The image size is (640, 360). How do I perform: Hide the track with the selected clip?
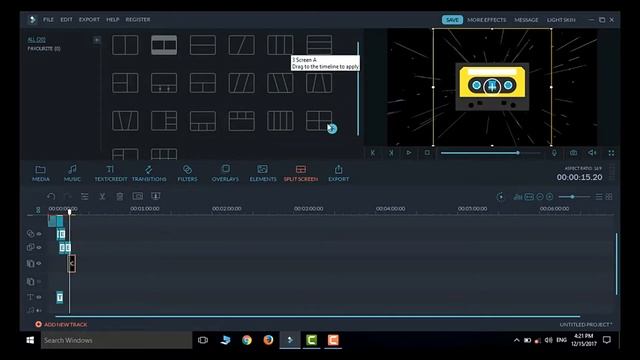(x=39, y=264)
